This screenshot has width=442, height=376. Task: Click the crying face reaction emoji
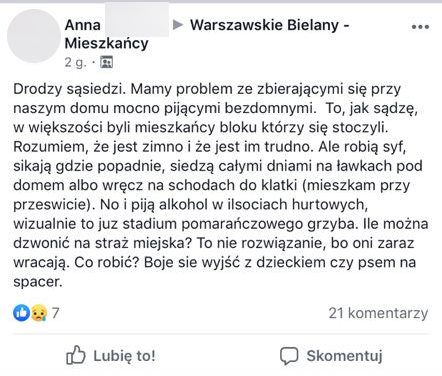pos(39,313)
